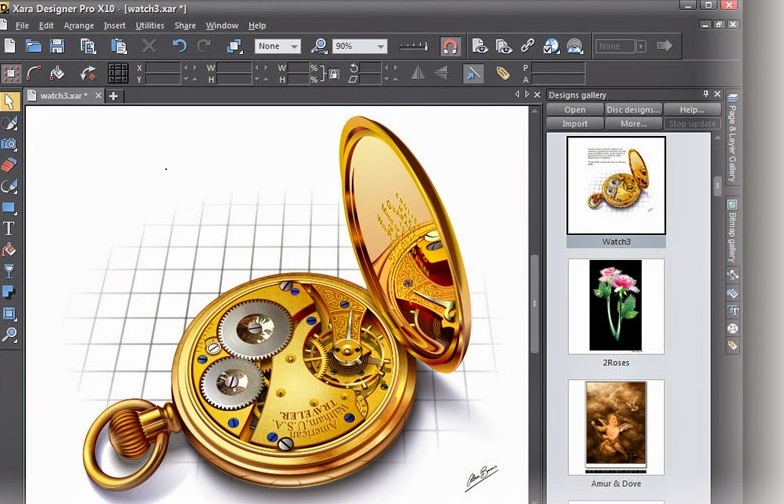The height and width of the screenshot is (504, 784).
Task: Click the Undo arrow
Action: pyautogui.click(x=179, y=46)
